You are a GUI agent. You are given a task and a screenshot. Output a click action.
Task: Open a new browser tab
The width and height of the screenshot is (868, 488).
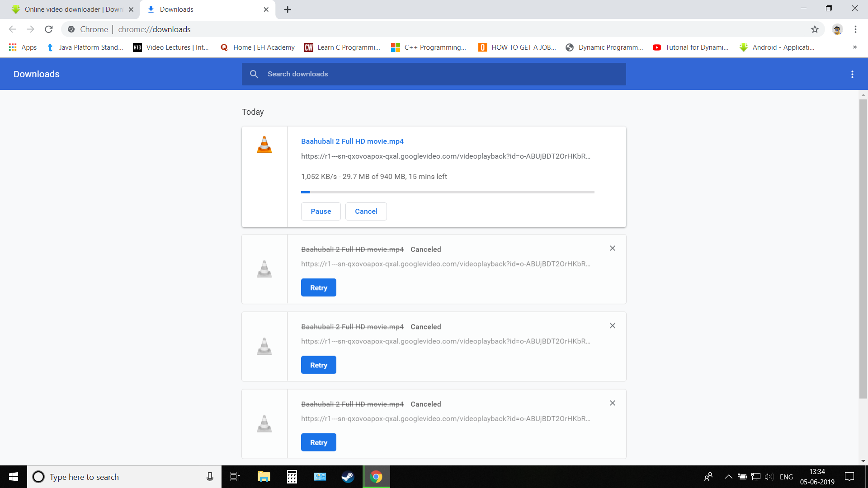[288, 9]
